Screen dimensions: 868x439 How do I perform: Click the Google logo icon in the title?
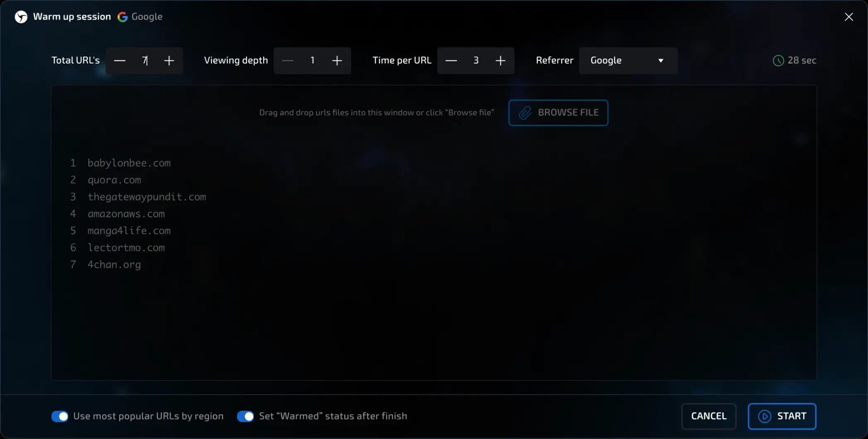tap(122, 17)
